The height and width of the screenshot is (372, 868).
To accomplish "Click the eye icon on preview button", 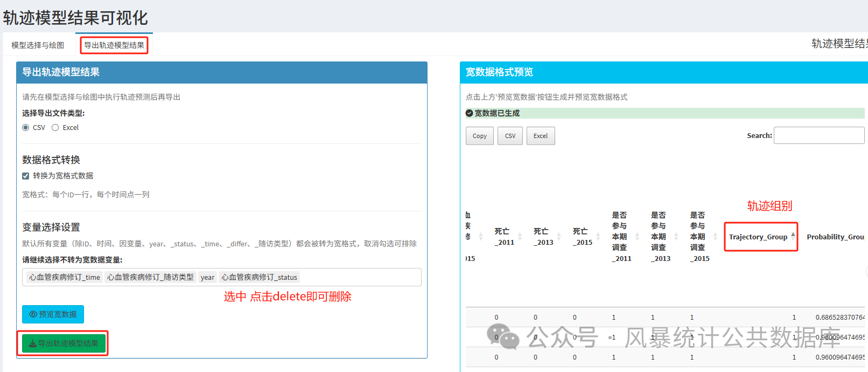I will (33, 314).
